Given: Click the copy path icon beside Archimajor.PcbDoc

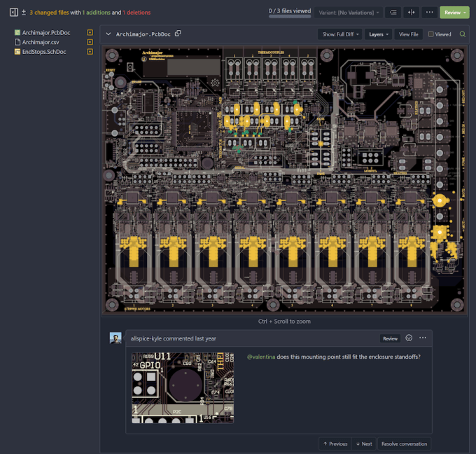Looking at the screenshot, I should (178, 34).
